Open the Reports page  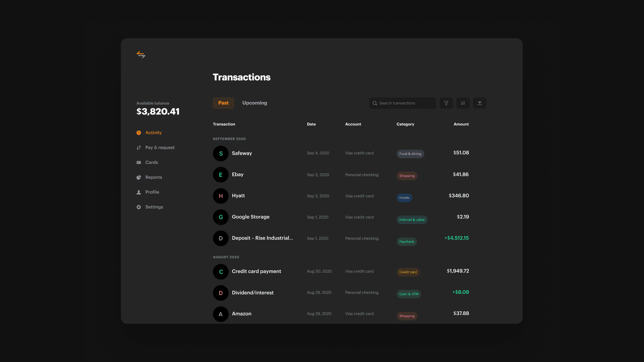(x=153, y=177)
